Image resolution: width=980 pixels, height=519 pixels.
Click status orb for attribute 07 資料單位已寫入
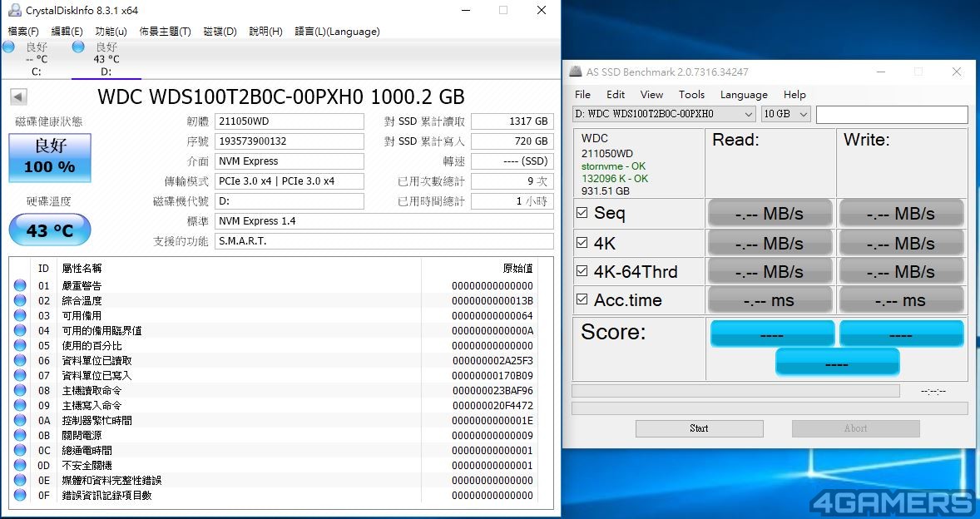pyautogui.click(x=20, y=375)
